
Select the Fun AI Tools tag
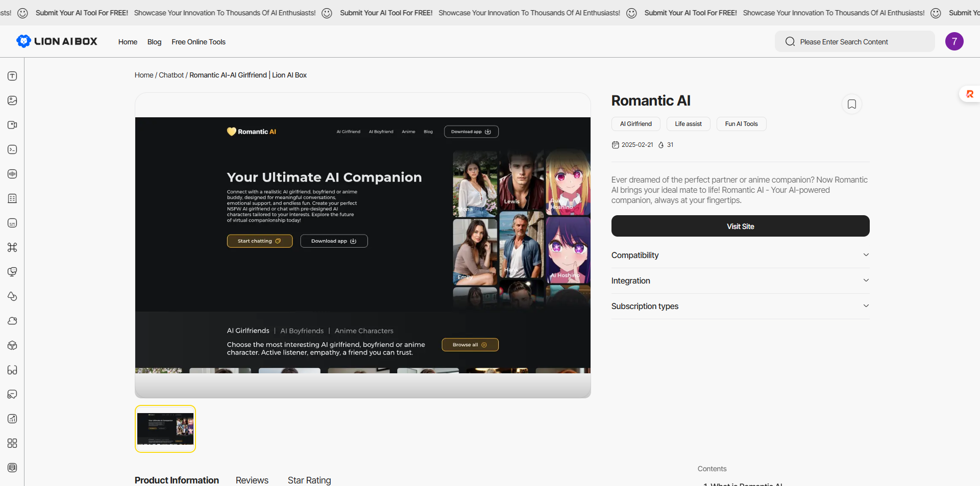(741, 124)
